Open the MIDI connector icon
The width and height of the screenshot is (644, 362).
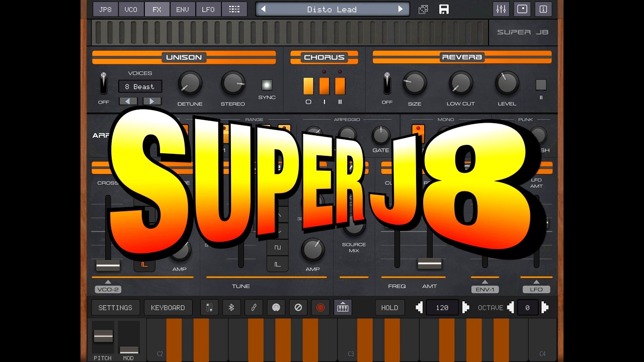coord(276,307)
